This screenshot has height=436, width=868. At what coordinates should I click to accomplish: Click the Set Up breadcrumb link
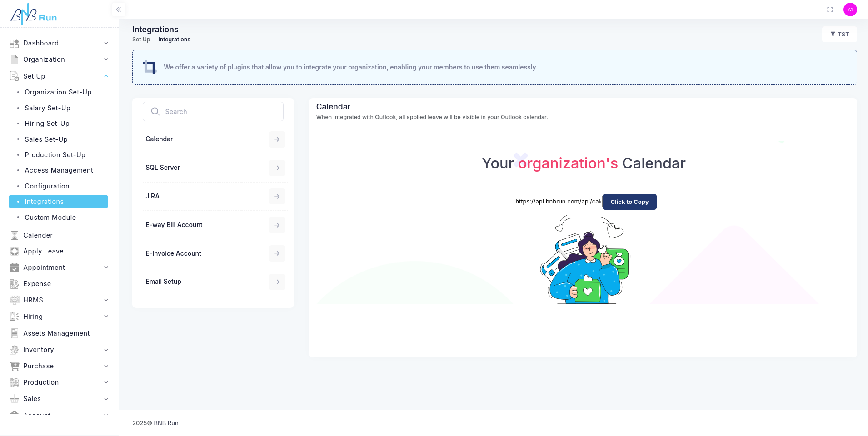(x=141, y=40)
